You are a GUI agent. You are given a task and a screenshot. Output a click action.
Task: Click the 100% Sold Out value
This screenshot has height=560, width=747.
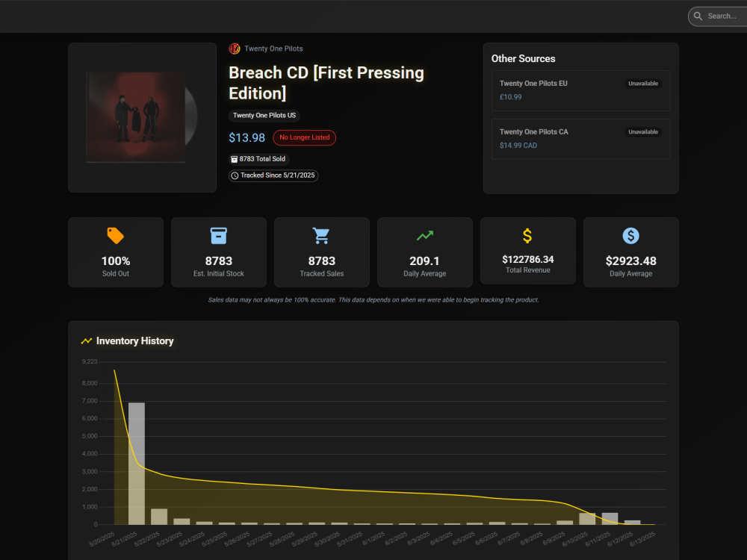click(116, 261)
